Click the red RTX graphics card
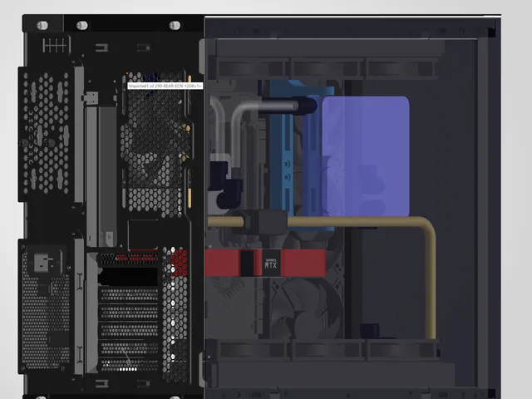Image resolution: width=532 pixels, height=399 pixels. coord(265,263)
